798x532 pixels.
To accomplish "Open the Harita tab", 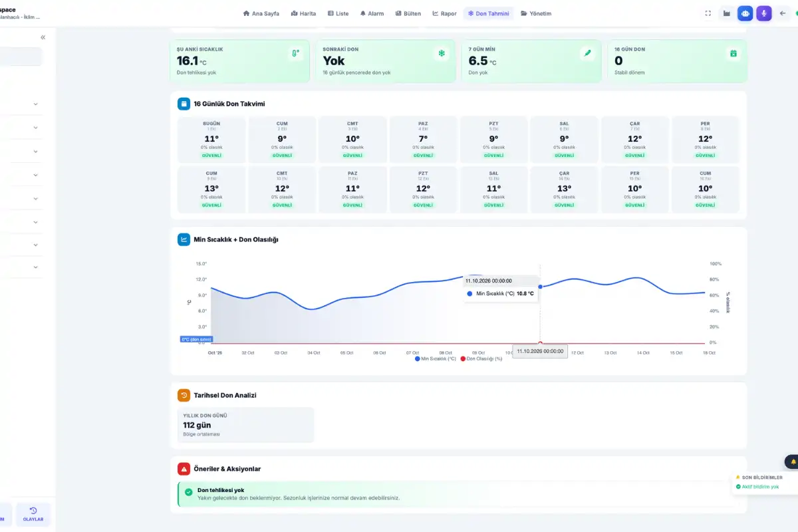I will coord(303,13).
